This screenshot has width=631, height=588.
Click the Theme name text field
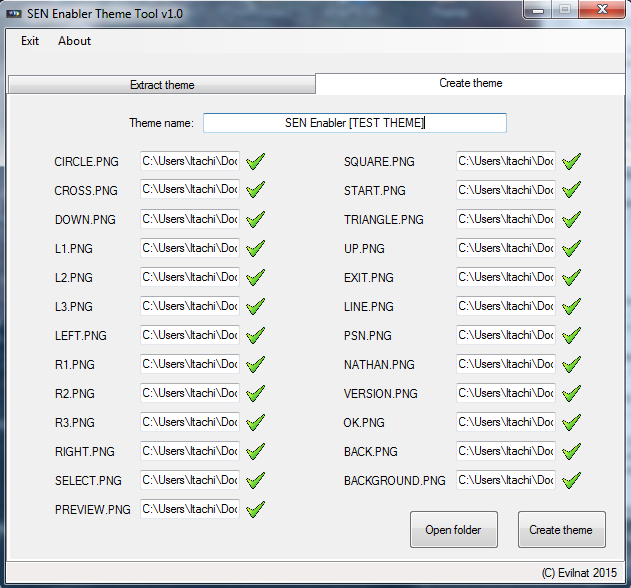click(354, 123)
